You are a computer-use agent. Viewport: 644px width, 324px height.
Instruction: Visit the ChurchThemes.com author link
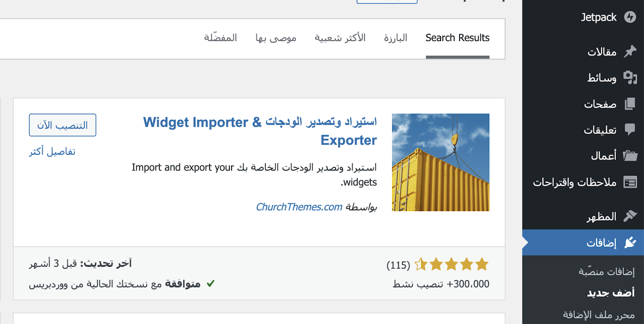point(299,207)
